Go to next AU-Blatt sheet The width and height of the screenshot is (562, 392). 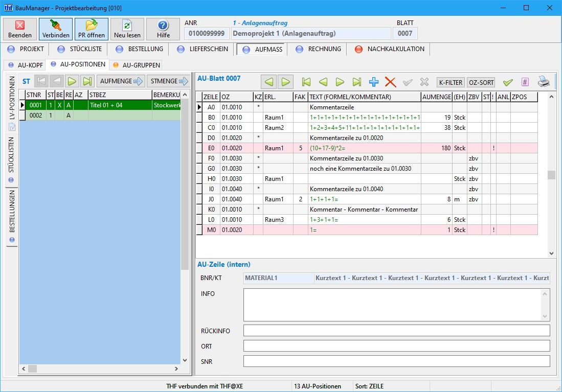(285, 82)
